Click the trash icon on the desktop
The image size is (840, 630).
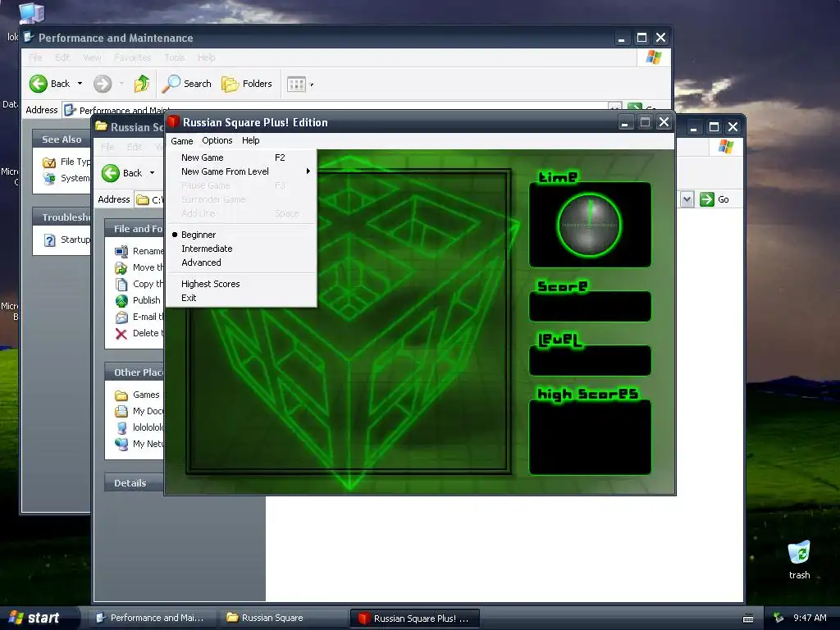coord(799,552)
